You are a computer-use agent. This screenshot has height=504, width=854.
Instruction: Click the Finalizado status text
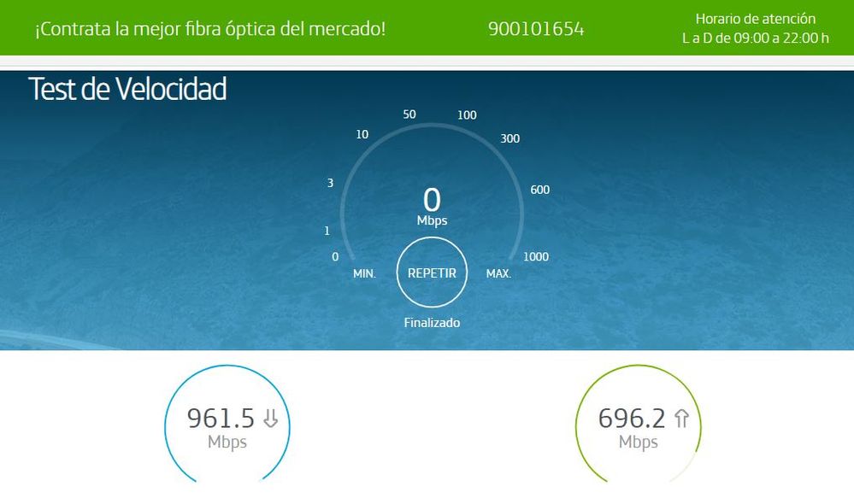click(x=432, y=323)
